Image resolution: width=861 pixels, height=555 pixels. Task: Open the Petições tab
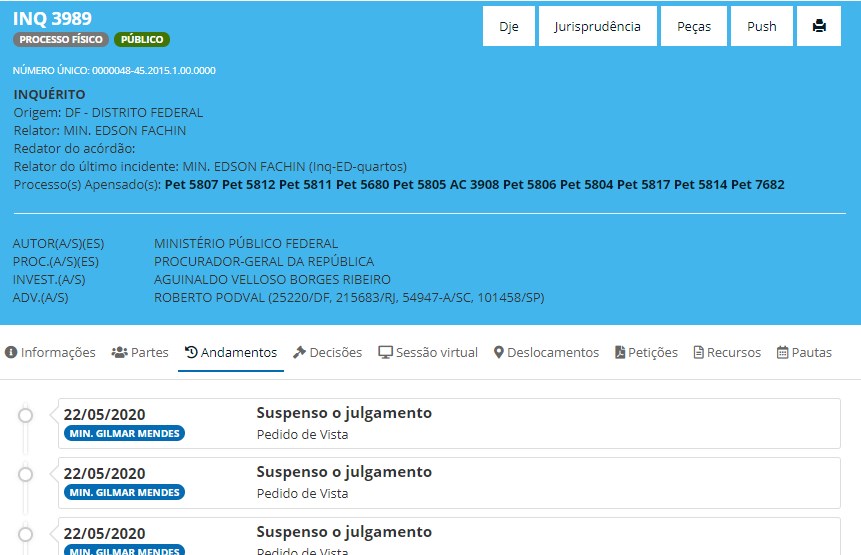tap(646, 353)
